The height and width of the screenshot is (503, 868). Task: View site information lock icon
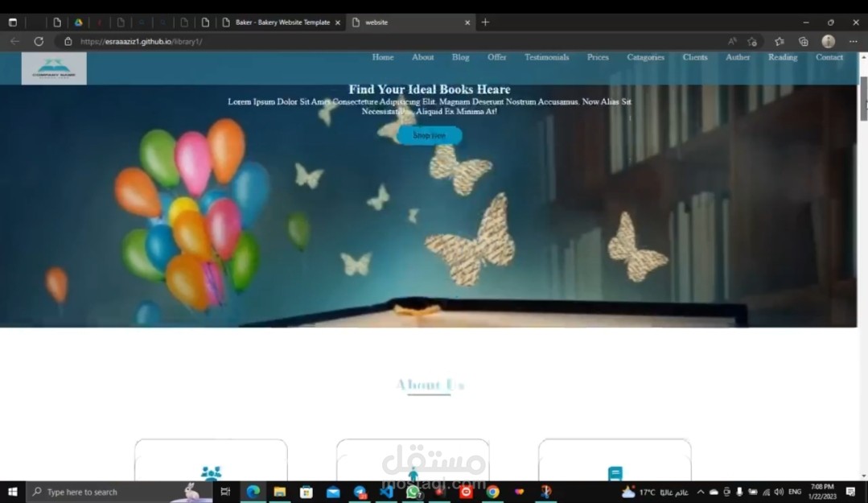point(68,42)
